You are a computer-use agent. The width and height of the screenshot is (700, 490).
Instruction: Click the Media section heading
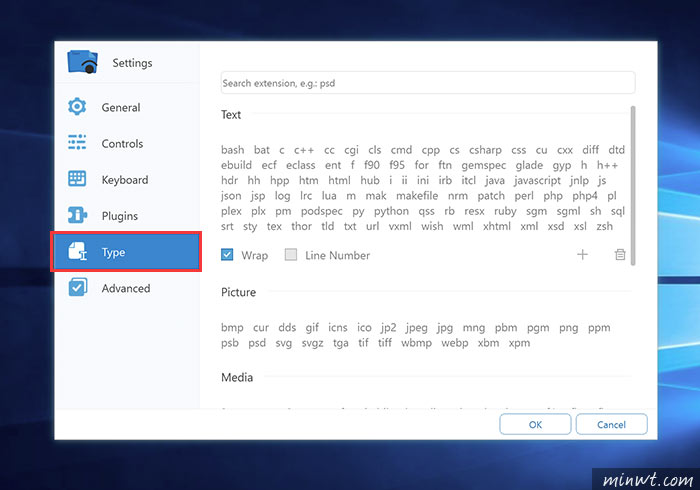point(237,378)
